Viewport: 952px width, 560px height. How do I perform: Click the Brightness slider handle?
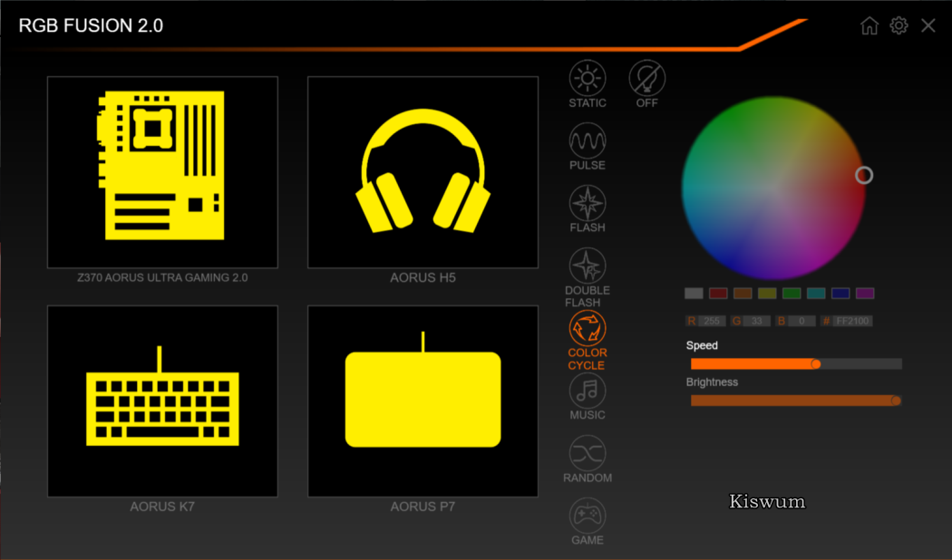[x=896, y=401]
